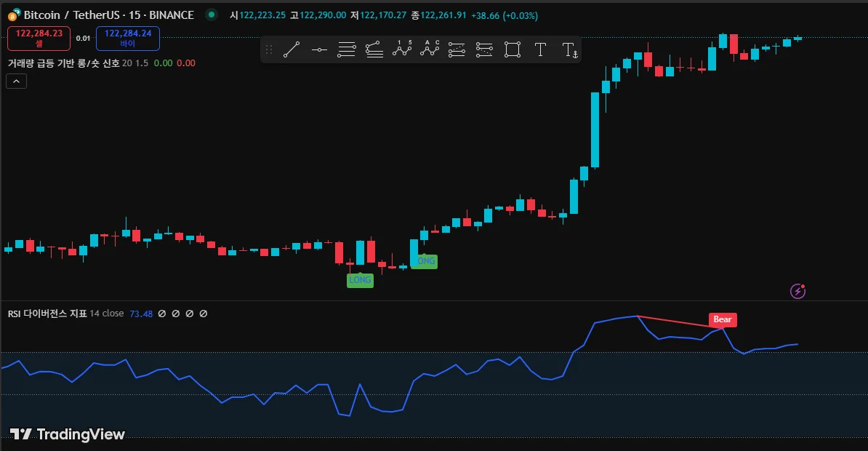Click the green market status dot
This screenshot has height=451, width=868.
212,15
